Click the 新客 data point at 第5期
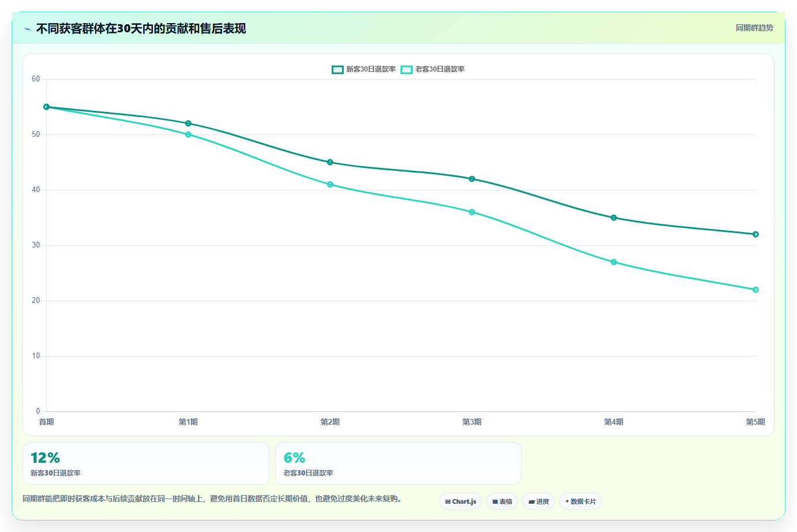Viewport: 797px width, 532px height. click(x=755, y=234)
